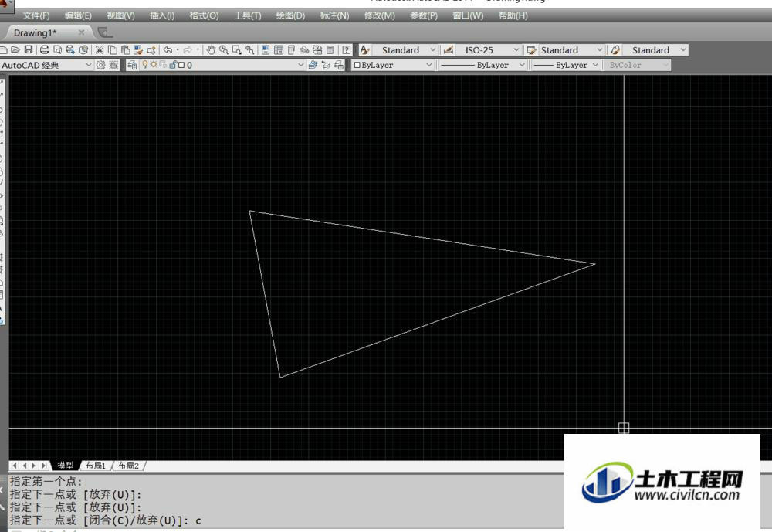Print the drawing using the printer icon
772x532 pixels.
coord(44,49)
